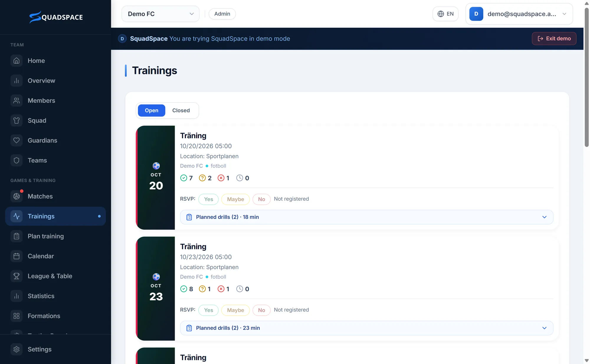Click the pending clock icon on Oct 20 training
590x364 pixels.
pyautogui.click(x=240, y=178)
